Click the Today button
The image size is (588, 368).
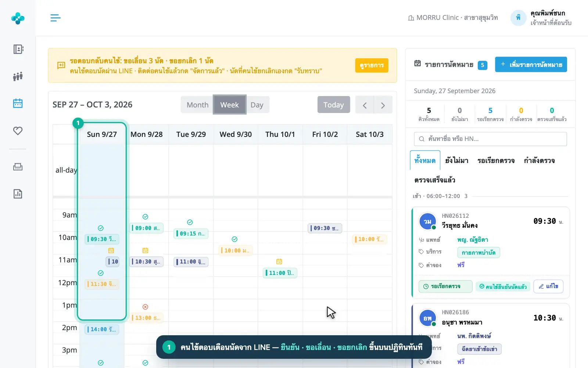[333, 105]
